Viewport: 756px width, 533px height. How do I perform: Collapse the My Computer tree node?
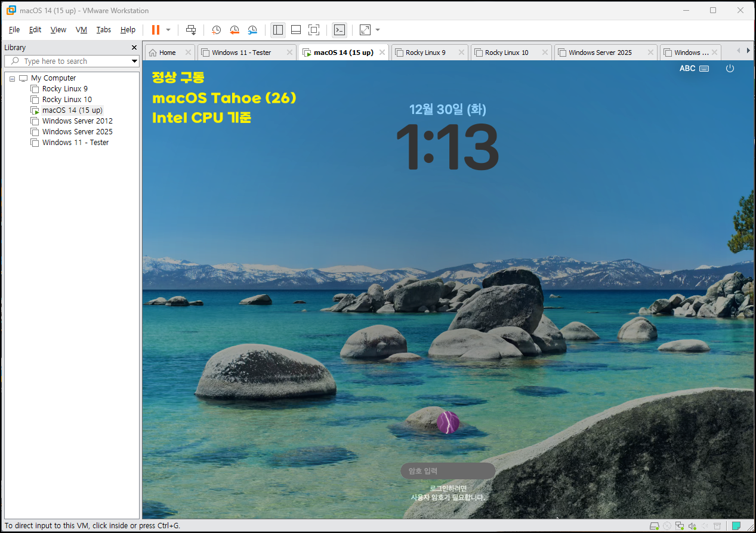pos(12,78)
